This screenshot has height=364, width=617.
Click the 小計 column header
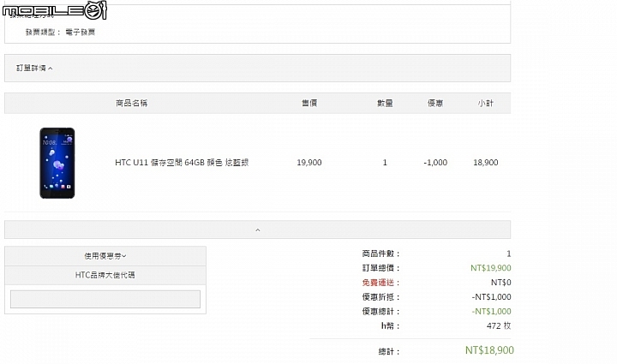pyautogui.click(x=486, y=103)
